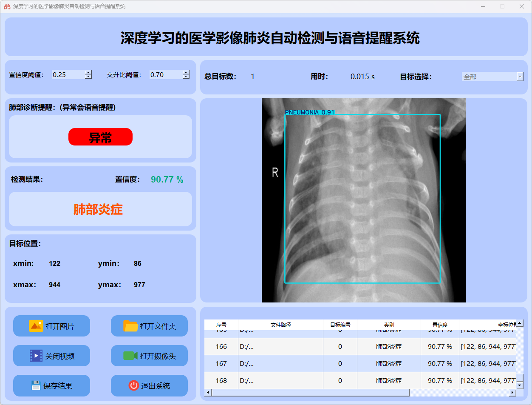Click the film icon on 关闭视频
Viewport: 532px width, 405px height.
[x=36, y=356]
